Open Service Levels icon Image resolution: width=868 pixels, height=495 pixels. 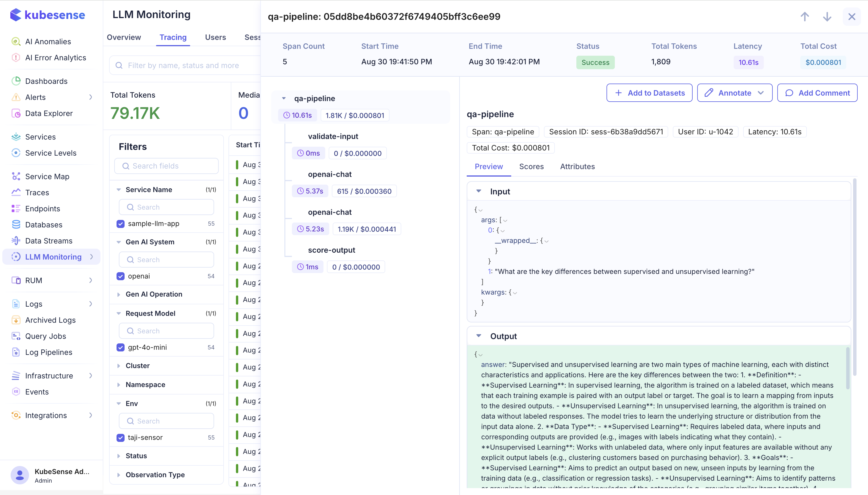coord(15,153)
